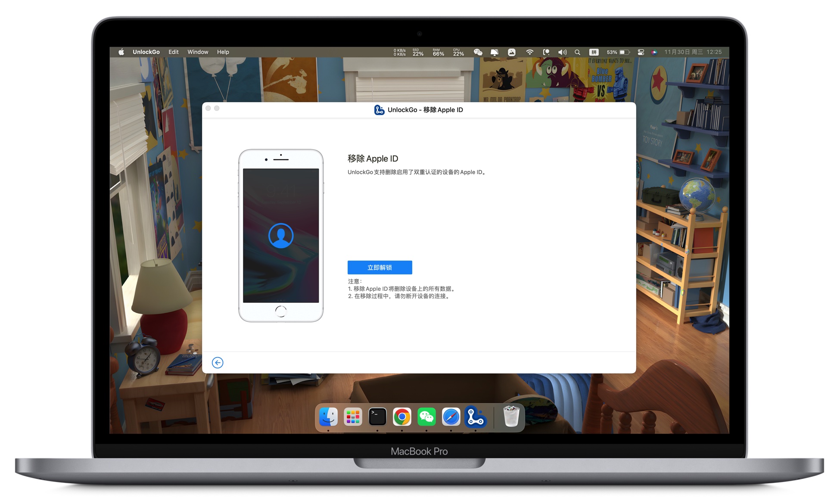Open the Trash from the dock
The image size is (840, 504).
511,417
